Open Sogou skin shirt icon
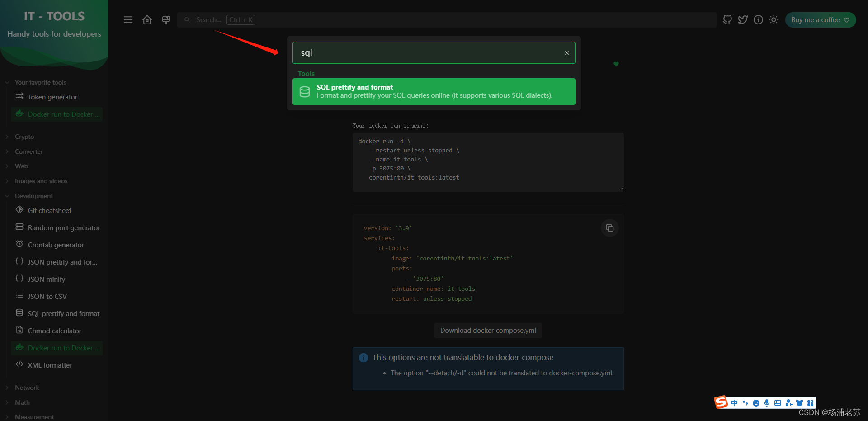 (799, 403)
